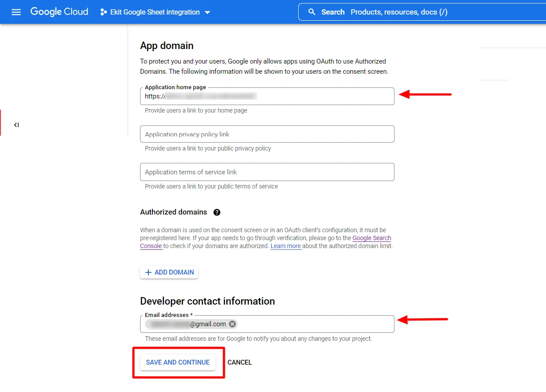
Task: Click the Learn more link
Action: pyautogui.click(x=285, y=246)
